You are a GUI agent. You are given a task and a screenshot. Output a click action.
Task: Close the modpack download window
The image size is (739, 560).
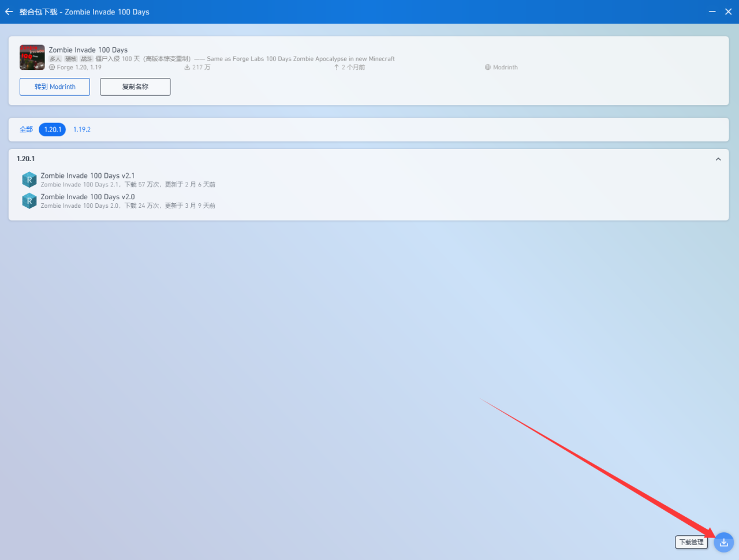[729, 12]
